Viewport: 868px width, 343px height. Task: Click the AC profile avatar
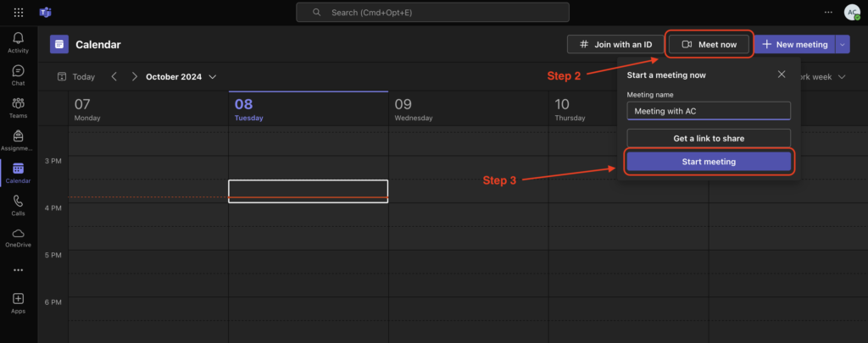(x=852, y=12)
